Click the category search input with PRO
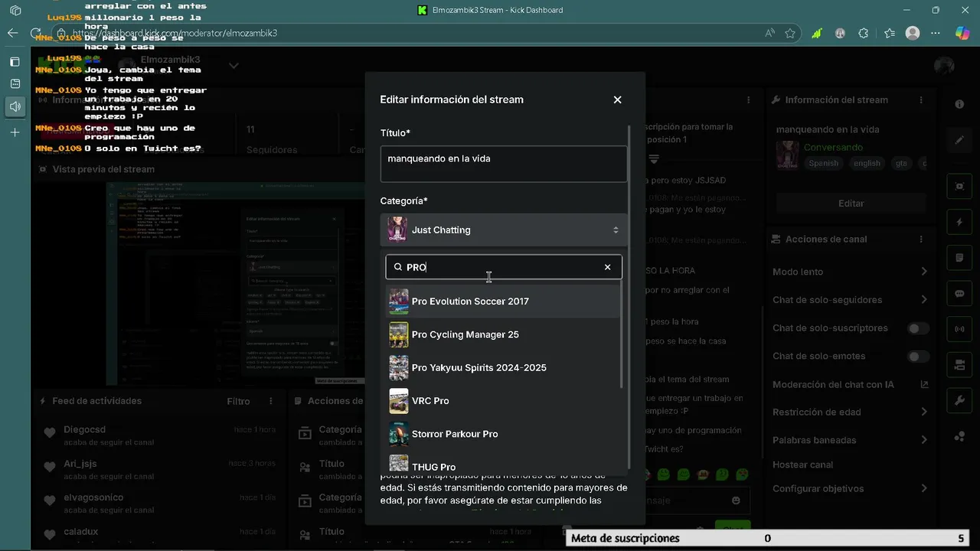980x551 pixels. click(504, 267)
